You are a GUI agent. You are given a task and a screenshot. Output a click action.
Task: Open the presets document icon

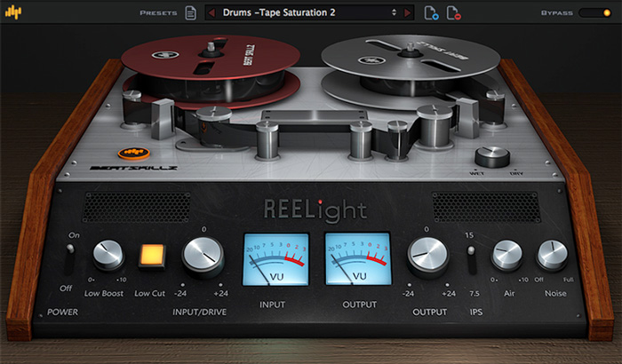191,12
